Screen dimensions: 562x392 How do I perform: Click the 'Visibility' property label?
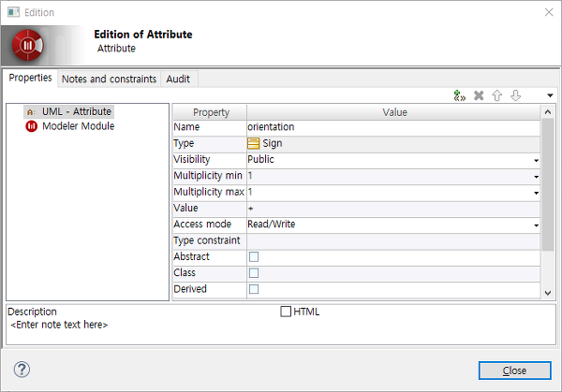(x=191, y=159)
